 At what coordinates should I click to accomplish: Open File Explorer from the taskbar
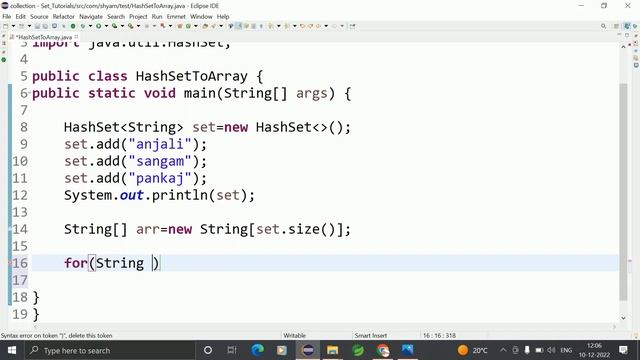332,350
